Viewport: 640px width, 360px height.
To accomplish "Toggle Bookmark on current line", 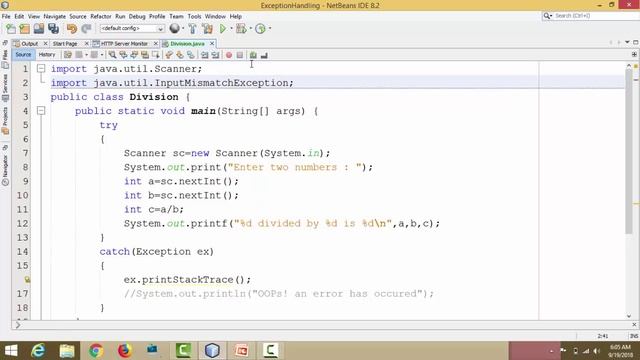I will pyautogui.click(x=191, y=55).
